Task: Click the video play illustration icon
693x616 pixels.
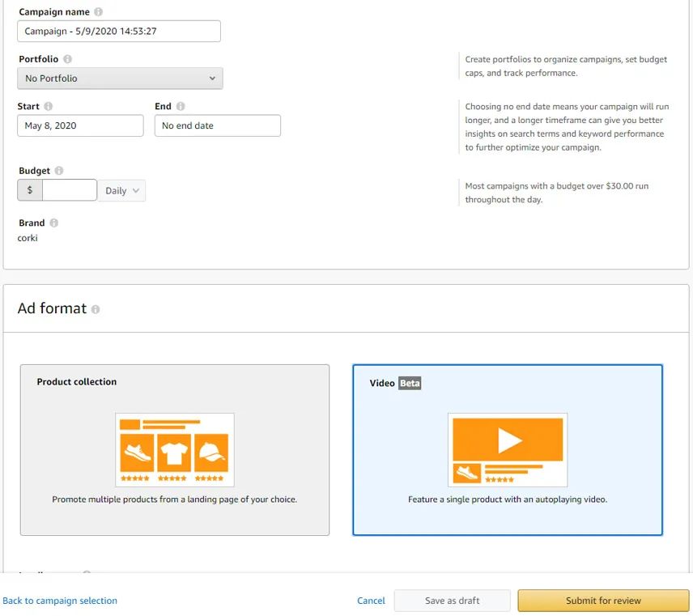Action: click(x=508, y=449)
